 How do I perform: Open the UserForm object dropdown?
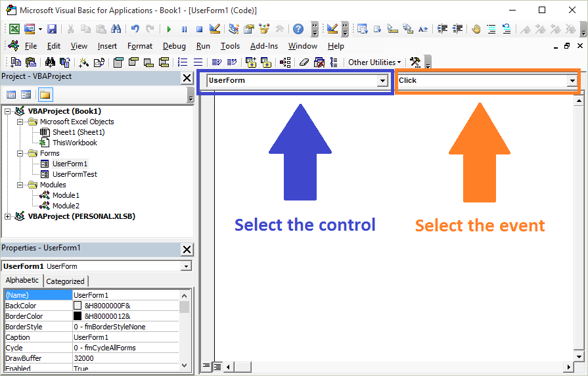click(382, 81)
